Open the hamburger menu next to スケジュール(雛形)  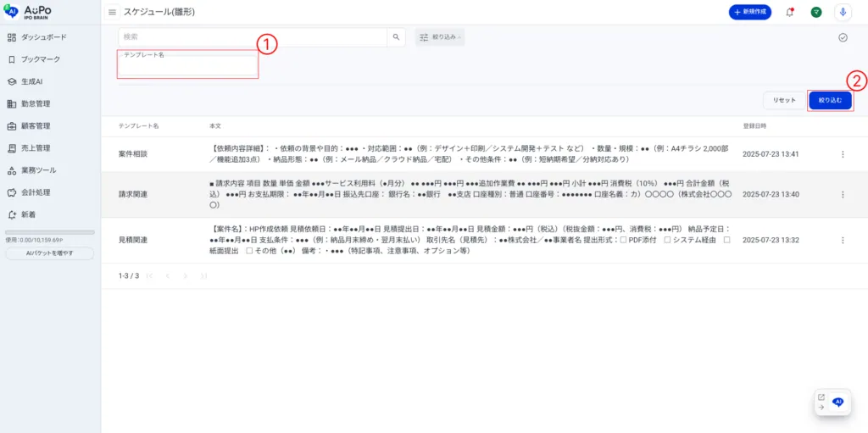[x=113, y=12]
